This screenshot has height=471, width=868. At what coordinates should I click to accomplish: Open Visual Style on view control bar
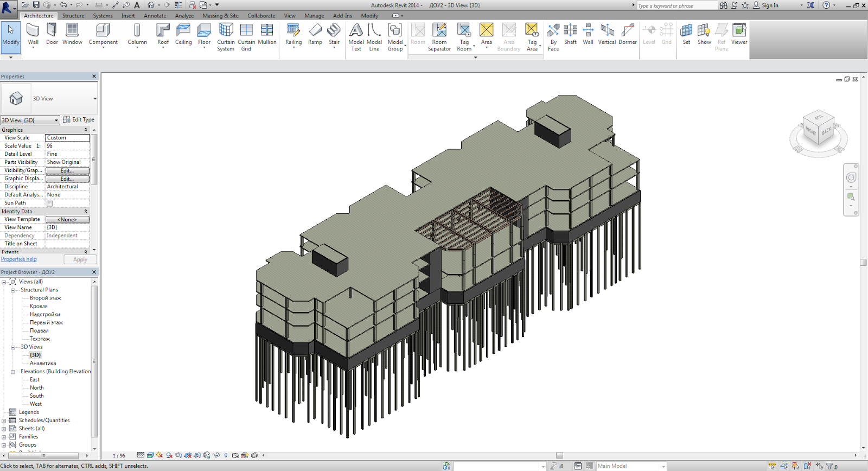[x=150, y=455]
